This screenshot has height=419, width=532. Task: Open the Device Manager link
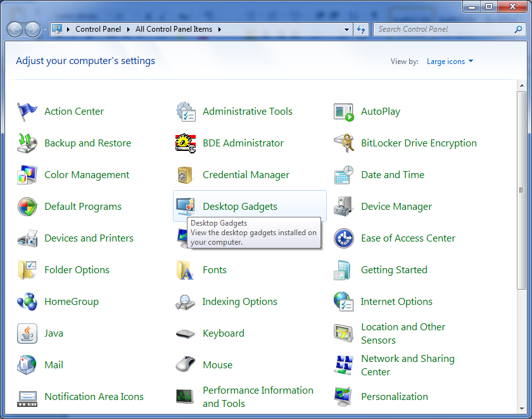tap(396, 207)
